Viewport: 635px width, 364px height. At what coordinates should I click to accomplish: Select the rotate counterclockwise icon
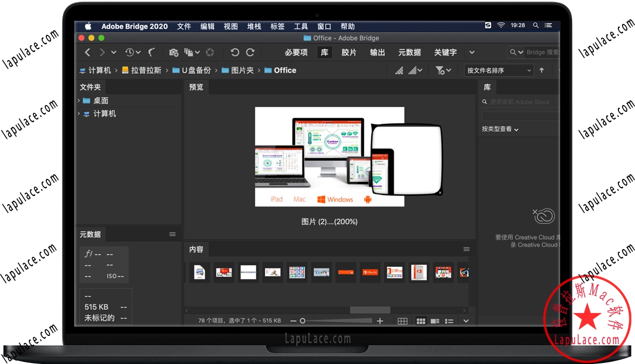tap(235, 52)
